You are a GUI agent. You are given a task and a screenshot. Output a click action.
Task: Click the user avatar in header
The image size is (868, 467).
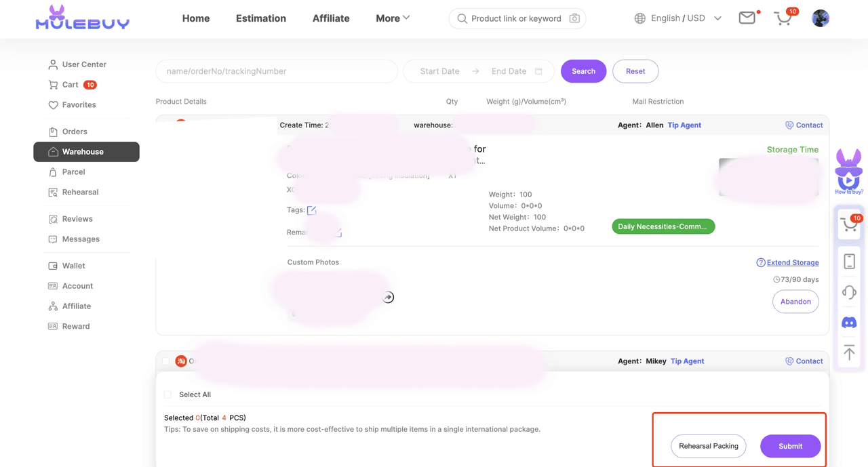821,18
